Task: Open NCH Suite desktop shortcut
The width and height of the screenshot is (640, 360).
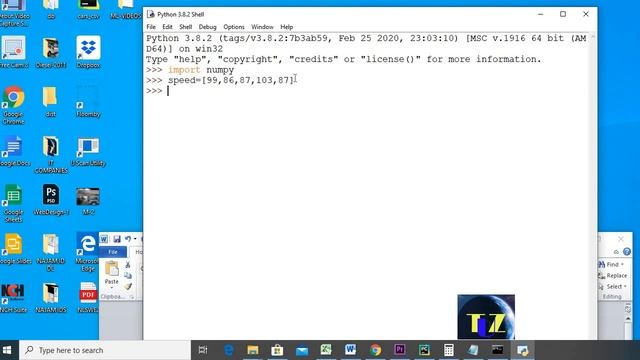Action: (13, 297)
